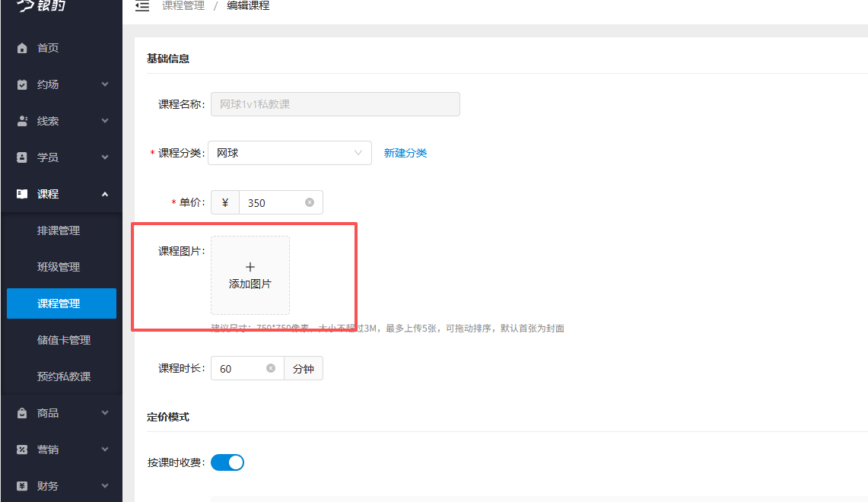Switch to 排课管理 in the sidebar
The height and width of the screenshot is (502, 868).
(x=61, y=230)
